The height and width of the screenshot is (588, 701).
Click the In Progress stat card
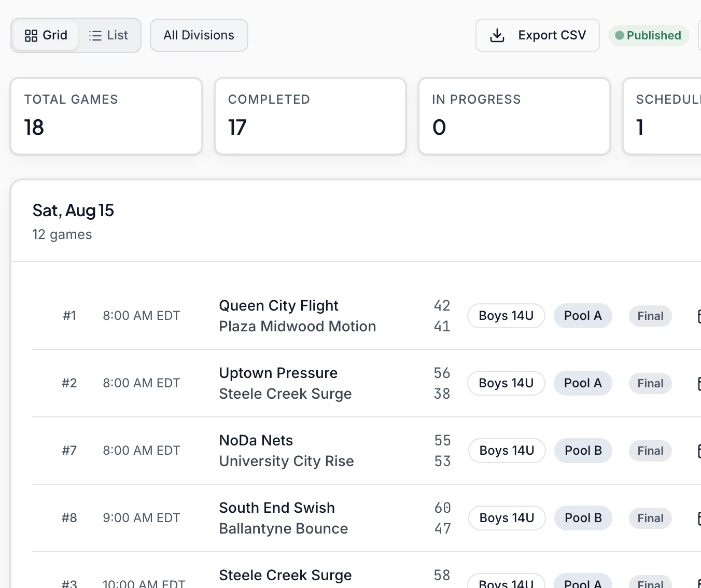coord(514,116)
